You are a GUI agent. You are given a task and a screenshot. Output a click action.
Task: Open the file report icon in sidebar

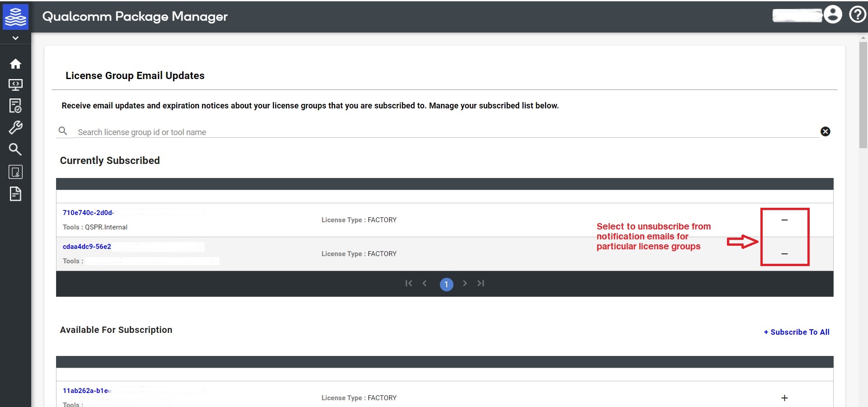click(x=16, y=194)
